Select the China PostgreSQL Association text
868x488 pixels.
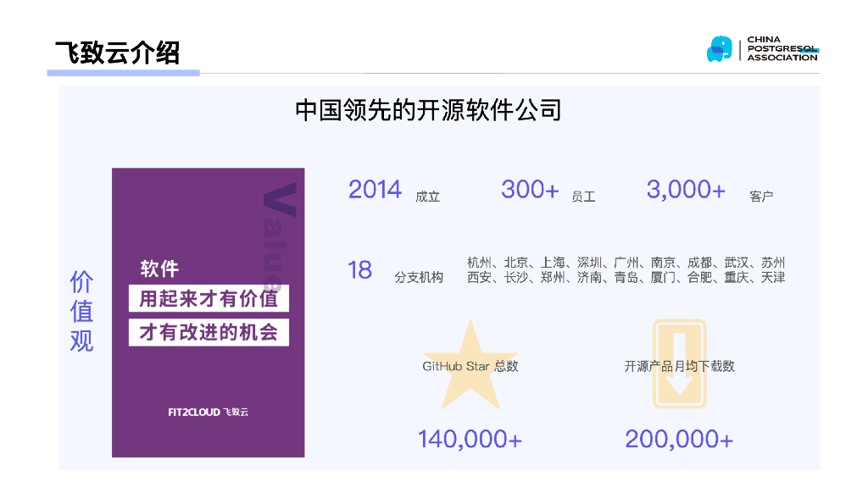(782, 49)
